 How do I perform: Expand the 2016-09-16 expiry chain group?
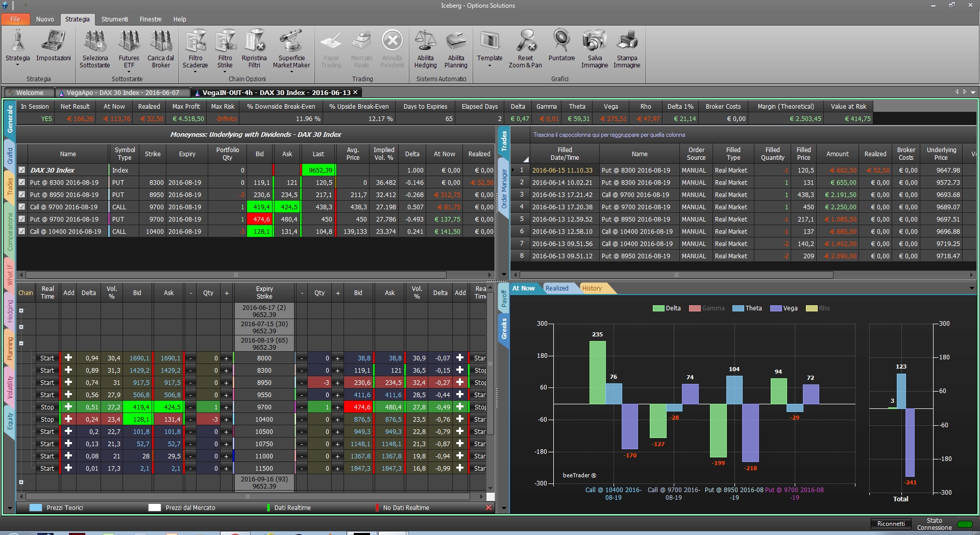(x=21, y=482)
